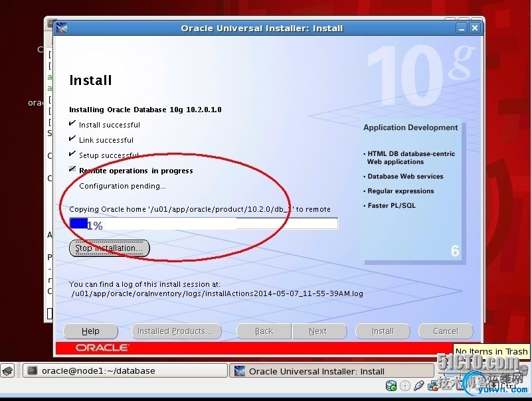
Task: Click the installer icon in the taskbar entry
Action: point(239,371)
